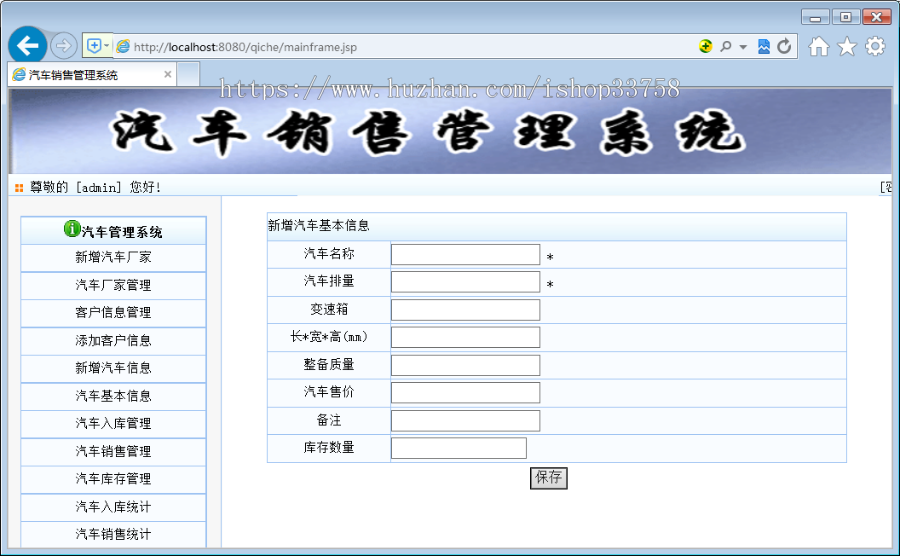This screenshot has width=900, height=556.
Task: Click the compatibility view icon
Action: (x=763, y=46)
